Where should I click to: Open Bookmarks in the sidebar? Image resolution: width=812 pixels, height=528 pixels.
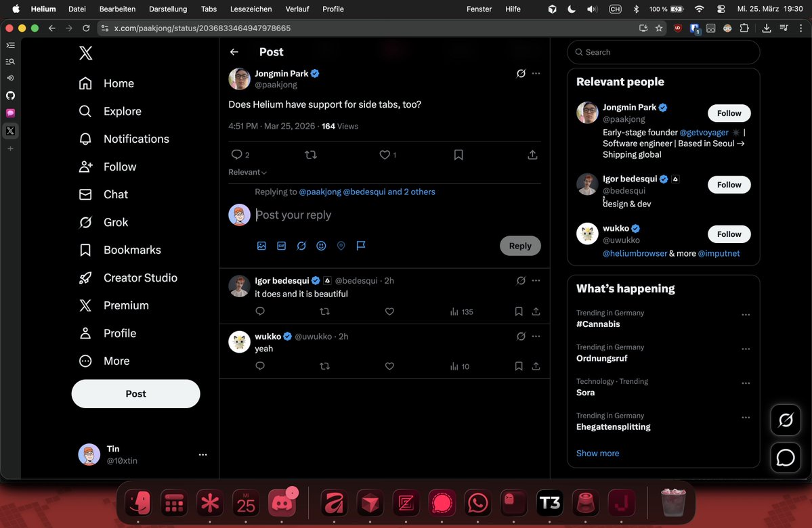coord(120,250)
